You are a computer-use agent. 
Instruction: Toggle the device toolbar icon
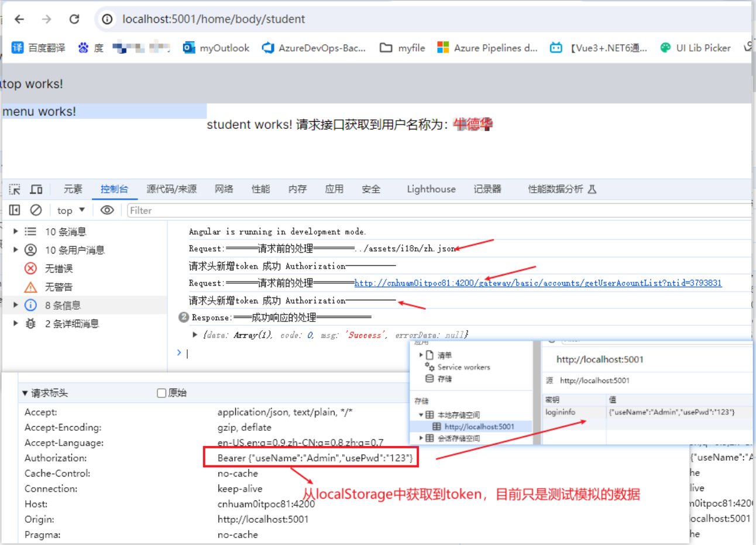tap(36, 189)
